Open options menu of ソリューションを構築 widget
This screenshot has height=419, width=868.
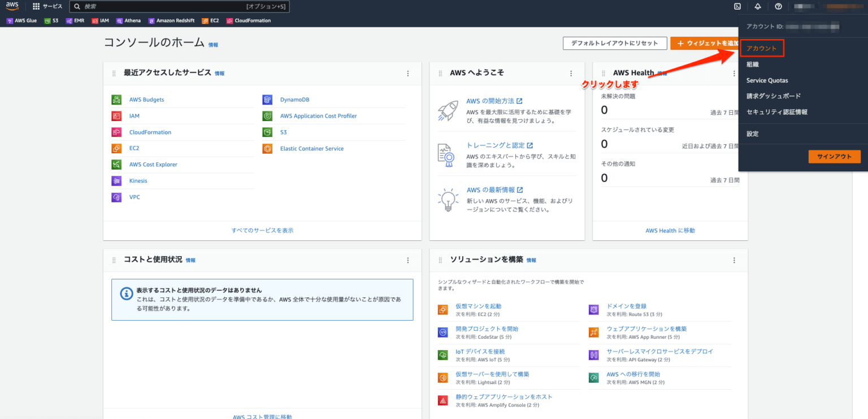[734, 260]
